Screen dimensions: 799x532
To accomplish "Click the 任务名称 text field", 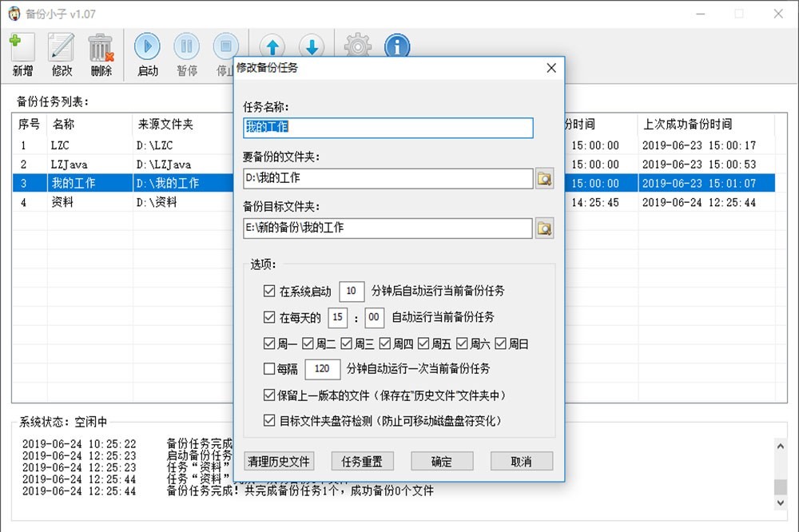I will pos(388,128).
